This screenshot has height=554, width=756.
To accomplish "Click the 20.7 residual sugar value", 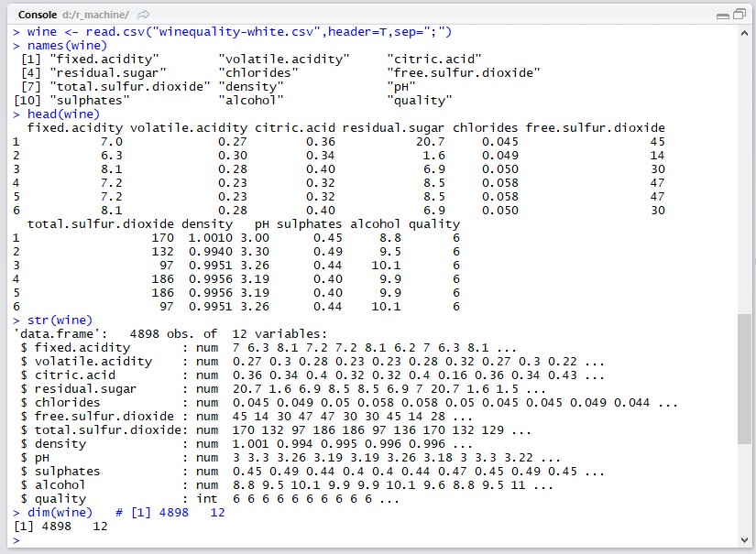I will 431,142.
